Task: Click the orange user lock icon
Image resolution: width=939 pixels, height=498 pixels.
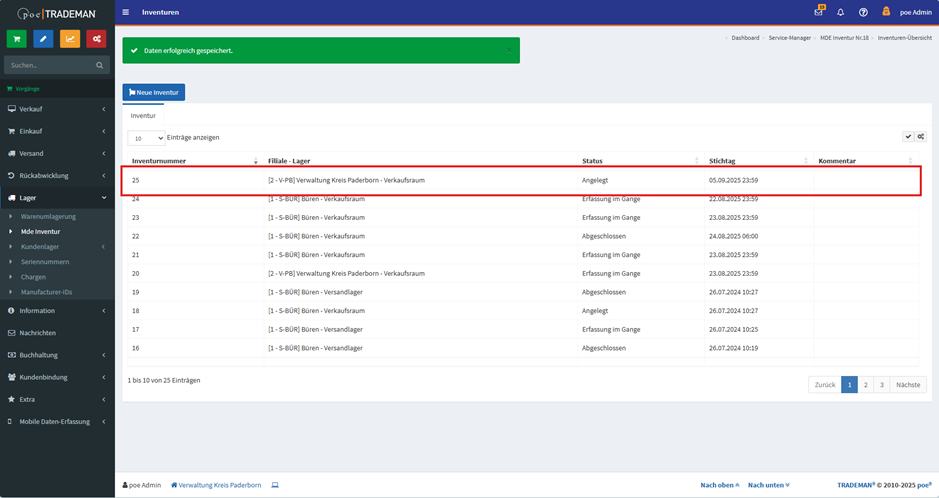Action: [x=886, y=11]
